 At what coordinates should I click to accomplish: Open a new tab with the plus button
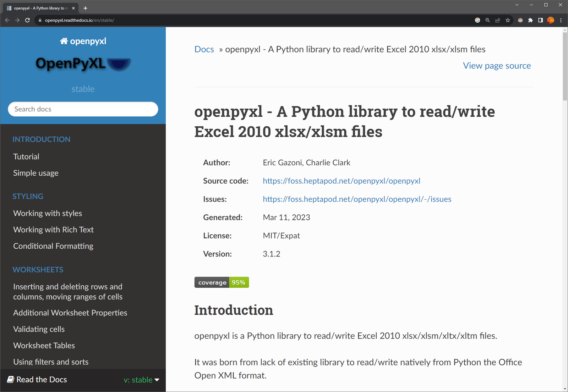[x=85, y=8]
